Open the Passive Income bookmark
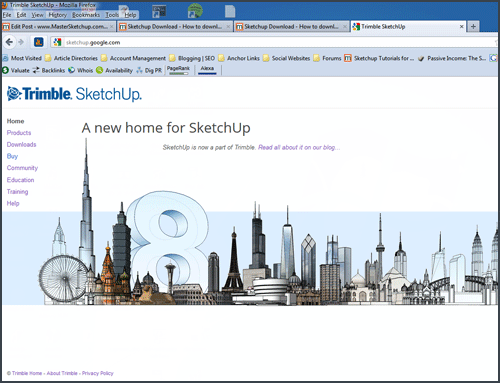The image size is (500, 383). (x=452, y=58)
